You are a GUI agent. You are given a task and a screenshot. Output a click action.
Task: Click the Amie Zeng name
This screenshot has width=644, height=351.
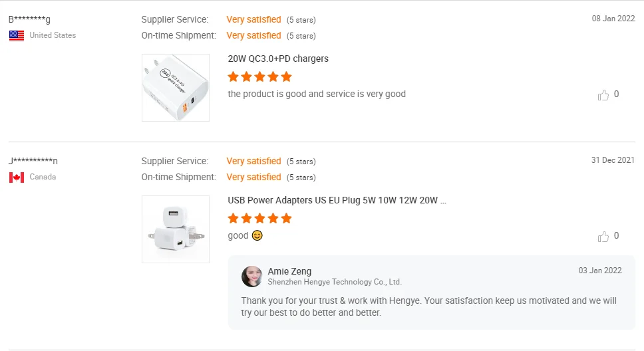289,271
